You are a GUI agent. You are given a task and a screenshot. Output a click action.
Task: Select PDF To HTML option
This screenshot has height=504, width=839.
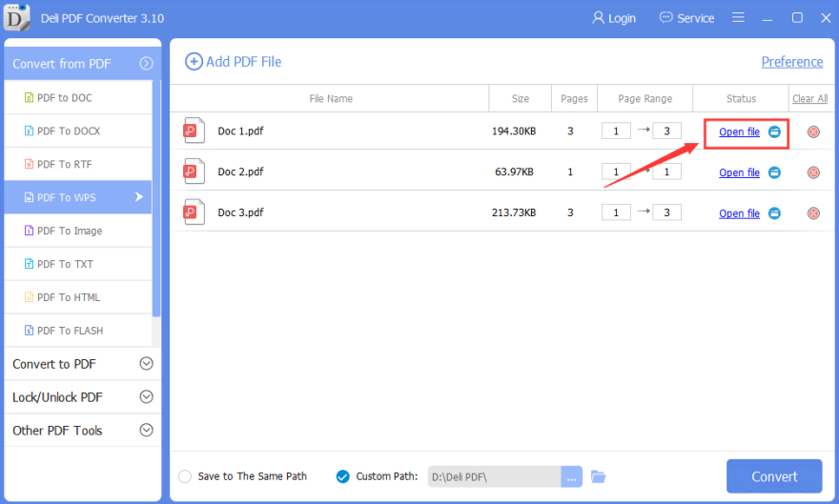(78, 297)
